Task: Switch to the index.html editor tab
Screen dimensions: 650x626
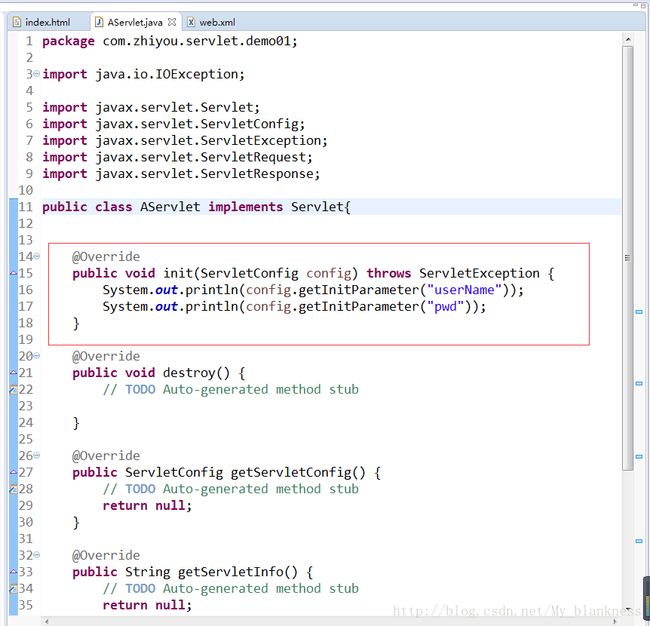Action: (41, 22)
